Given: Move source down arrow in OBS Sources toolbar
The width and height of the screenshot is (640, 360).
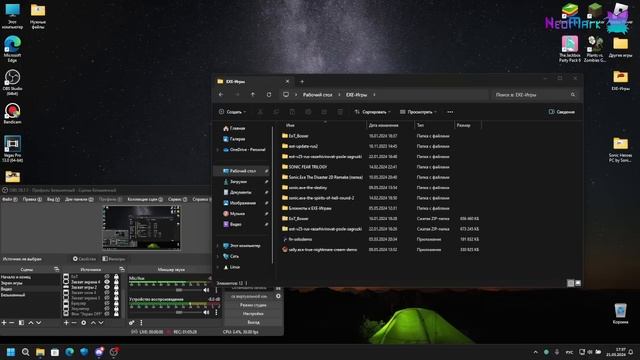Looking at the screenshot, I should (101, 323).
